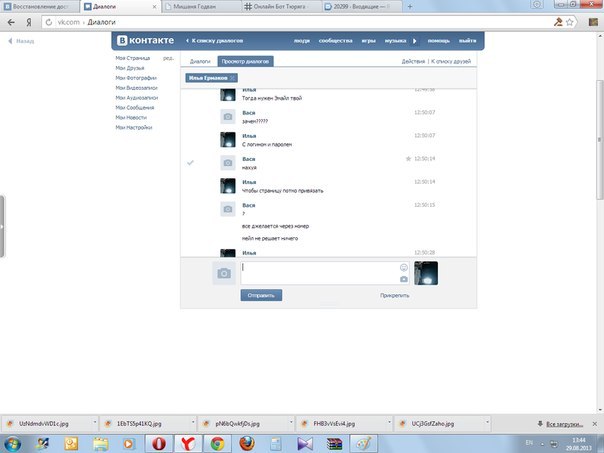Open Мои Сообщения in sidebar
Viewport: 604px width, 453px height.
[135, 108]
